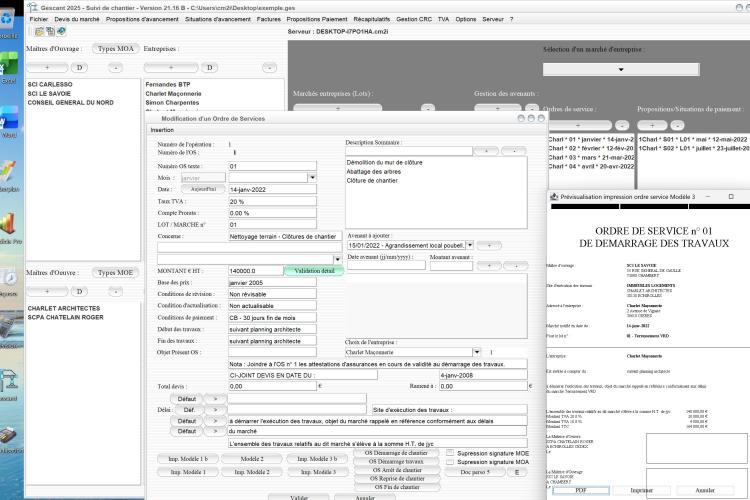The image size is (750, 500).
Task: Open the dropdown below the Concerne field
Action: pyautogui.click(x=337, y=259)
